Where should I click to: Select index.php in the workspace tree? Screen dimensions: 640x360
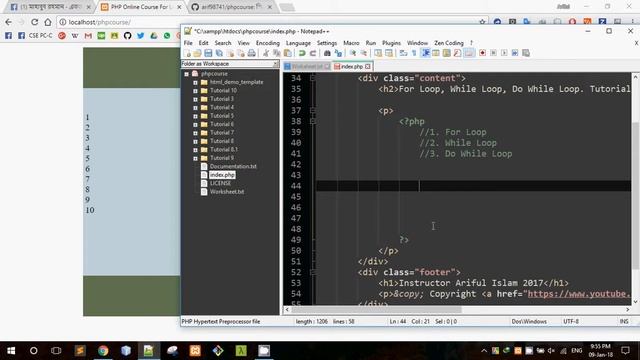point(222,175)
